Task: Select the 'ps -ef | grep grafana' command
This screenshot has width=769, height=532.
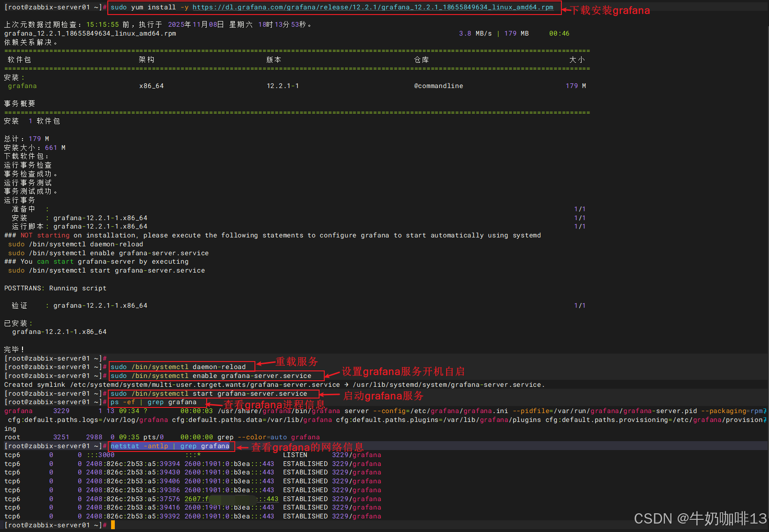Action: [x=154, y=402]
